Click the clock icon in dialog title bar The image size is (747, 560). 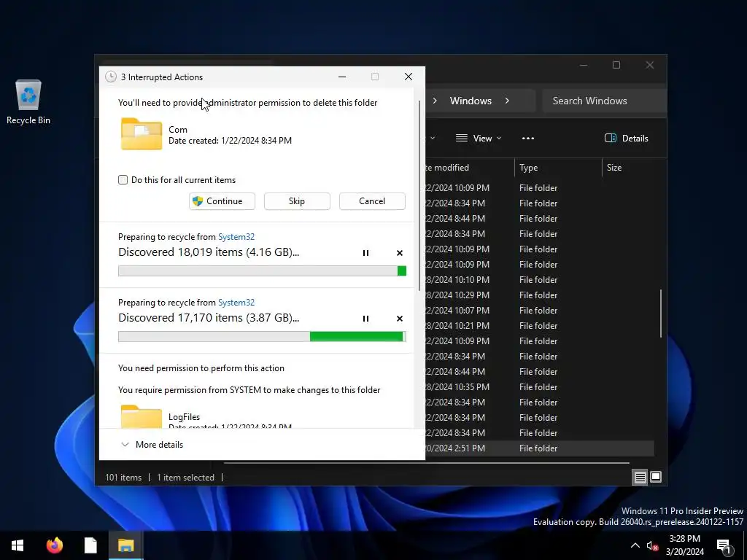(x=111, y=77)
